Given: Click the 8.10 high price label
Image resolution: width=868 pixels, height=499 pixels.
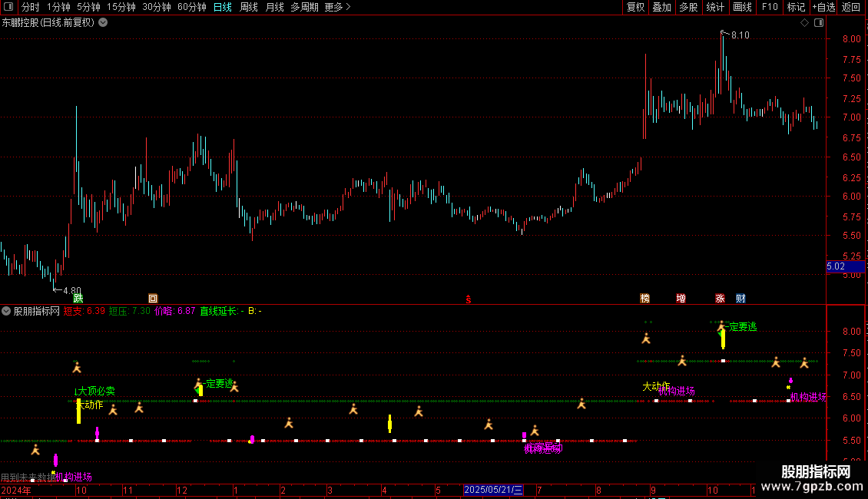Looking at the screenshot, I should click(740, 35).
